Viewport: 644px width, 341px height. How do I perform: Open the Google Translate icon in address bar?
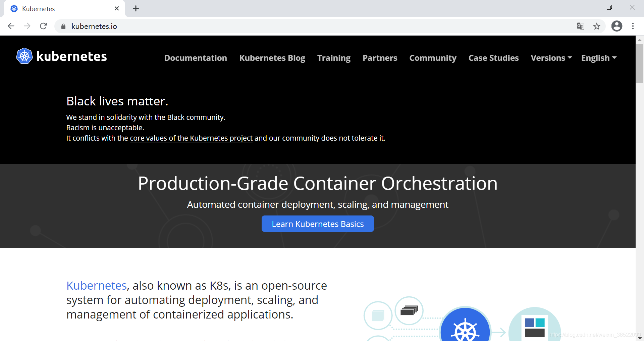tap(580, 26)
